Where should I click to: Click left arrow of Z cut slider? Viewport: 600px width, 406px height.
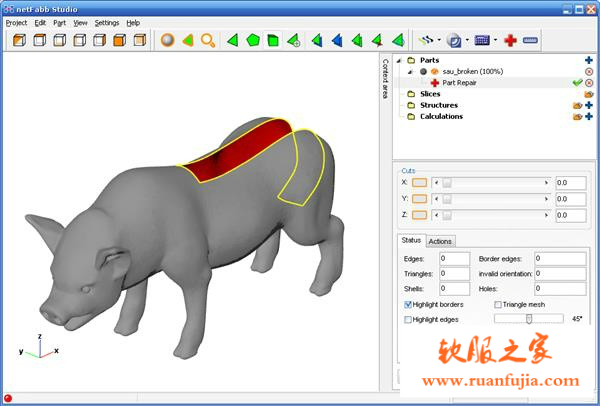point(436,215)
